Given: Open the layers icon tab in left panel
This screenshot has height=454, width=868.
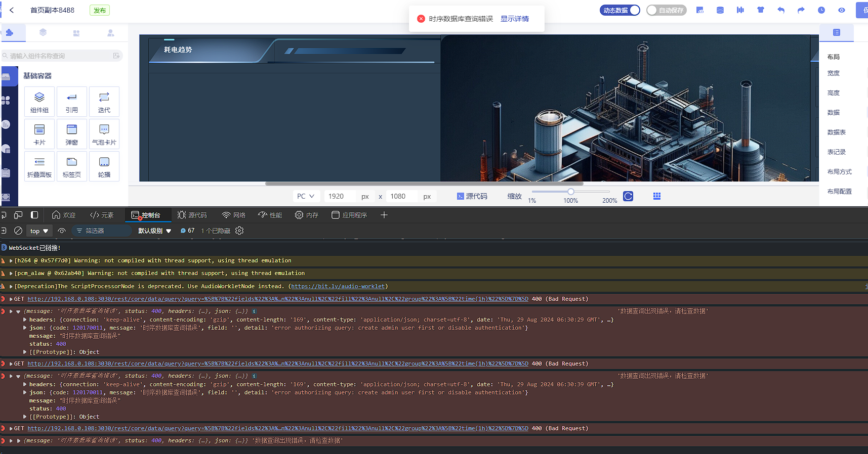Looking at the screenshot, I should click(x=43, y=32).
